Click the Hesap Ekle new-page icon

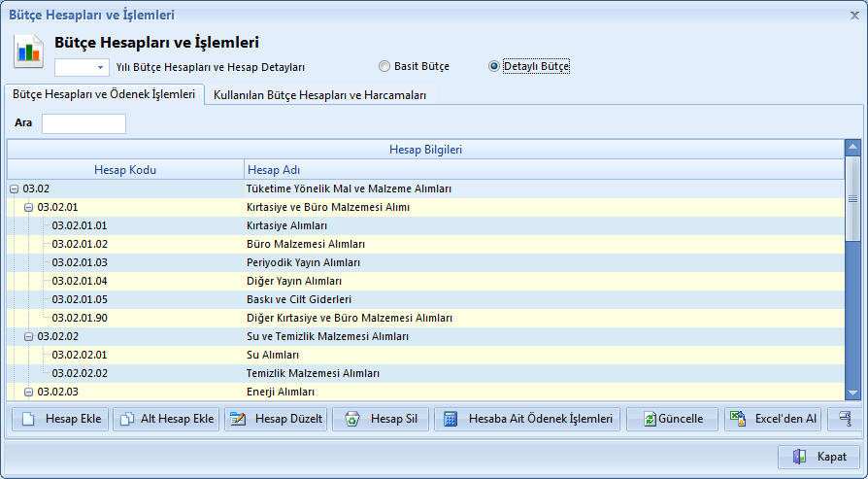[x=28, y=420]
